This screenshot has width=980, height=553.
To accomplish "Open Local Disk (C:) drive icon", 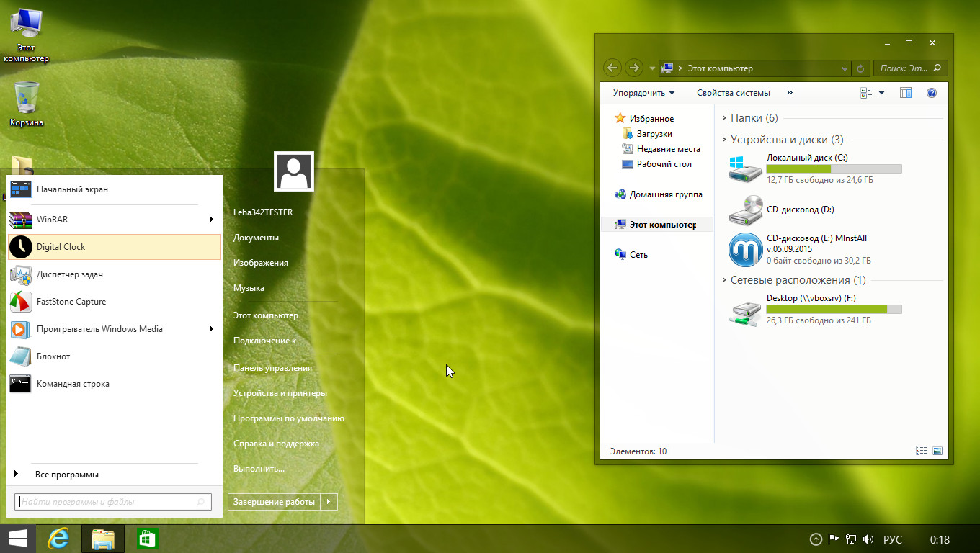I will tap(745, 168).
